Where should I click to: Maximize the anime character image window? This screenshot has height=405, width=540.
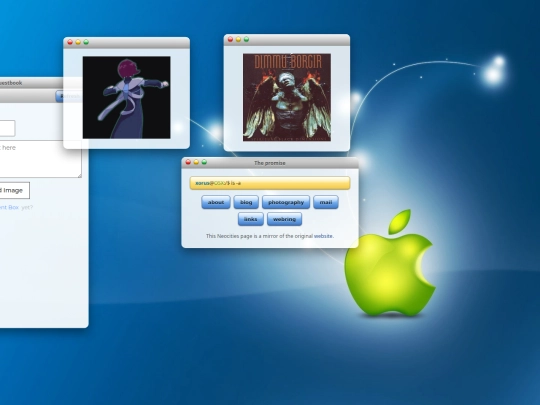86,42
